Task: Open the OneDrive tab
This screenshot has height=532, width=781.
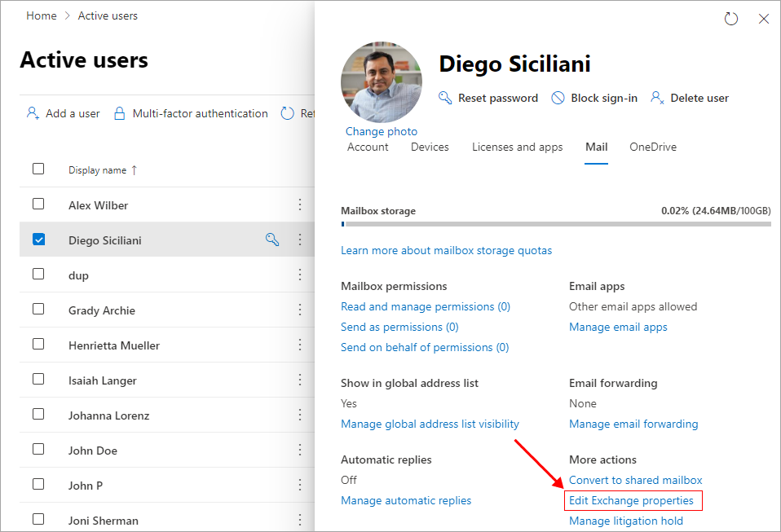Action: [x=652, y=147]
